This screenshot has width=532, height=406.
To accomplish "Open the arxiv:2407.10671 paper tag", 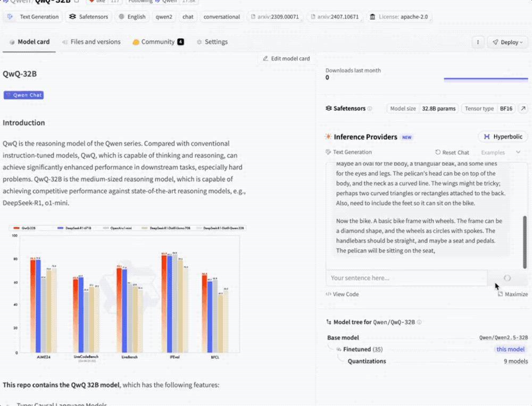I will click(x=335, y=16).
